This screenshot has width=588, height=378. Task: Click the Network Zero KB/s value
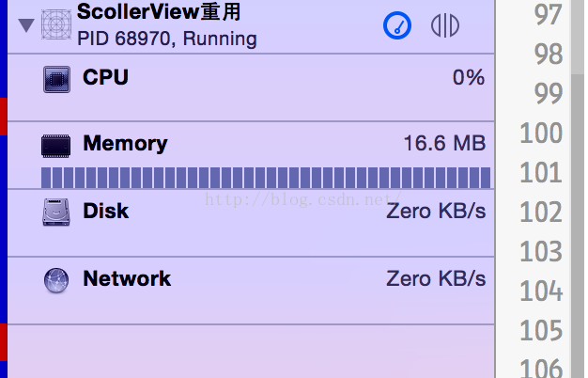click(x=436, y=279)
